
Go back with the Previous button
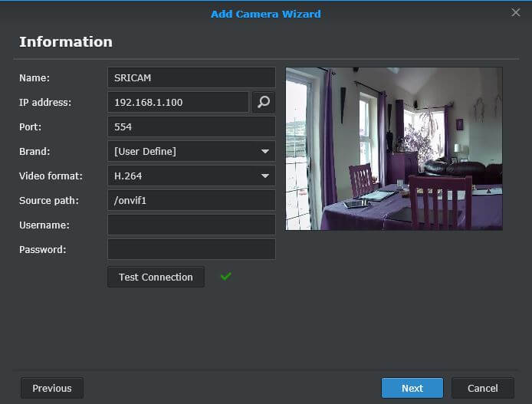tap(52, 388)
